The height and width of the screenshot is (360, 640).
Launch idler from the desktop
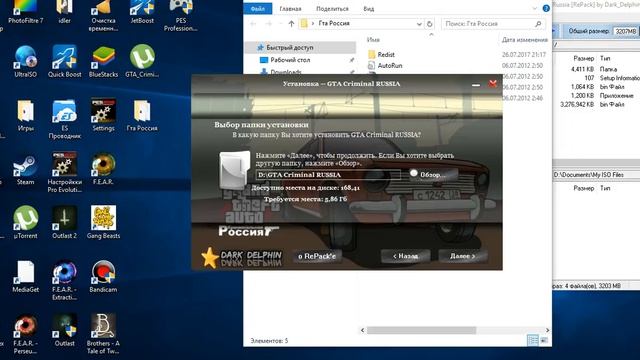click(64, 12)
